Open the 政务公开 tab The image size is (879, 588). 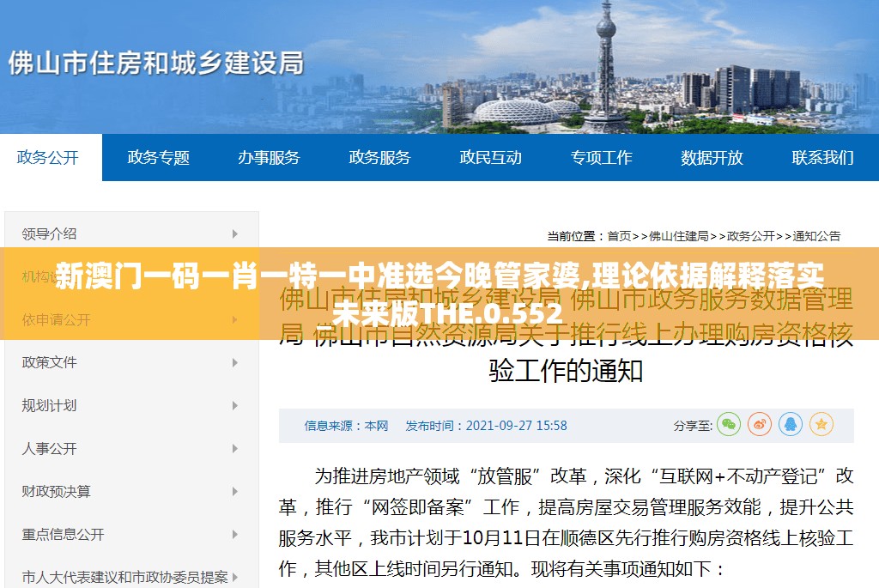pyautogui.click(x=48, y=157)
